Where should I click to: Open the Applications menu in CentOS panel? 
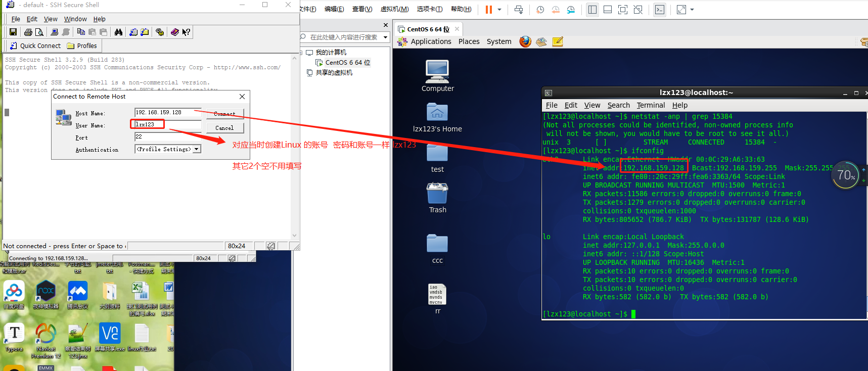(x=431, y=41)
